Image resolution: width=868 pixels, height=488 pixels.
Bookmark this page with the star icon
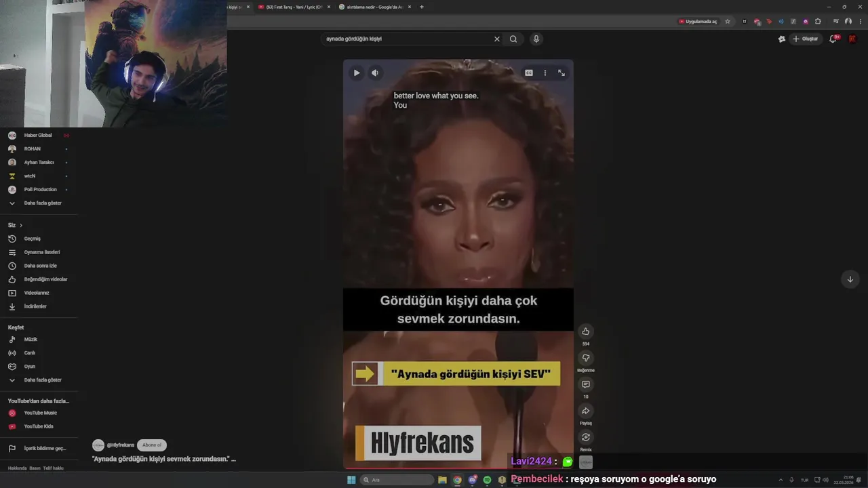[728, 22]
